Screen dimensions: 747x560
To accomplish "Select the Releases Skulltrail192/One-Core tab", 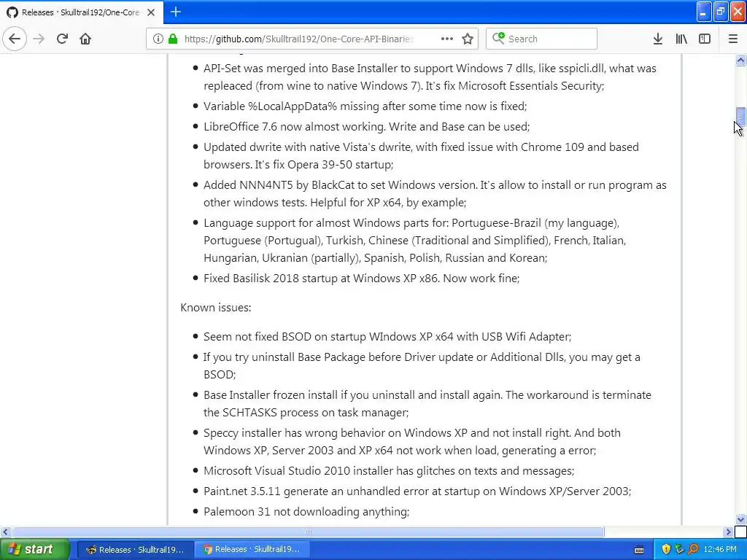I will pyautogui.click(x=81, y=12).
